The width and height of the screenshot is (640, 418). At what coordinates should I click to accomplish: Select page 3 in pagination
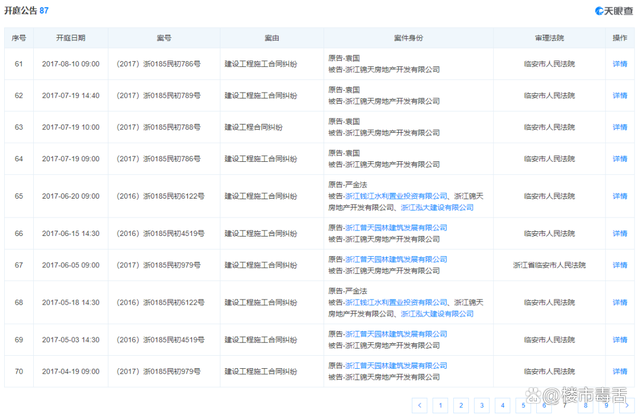click(x=482, y=405)
